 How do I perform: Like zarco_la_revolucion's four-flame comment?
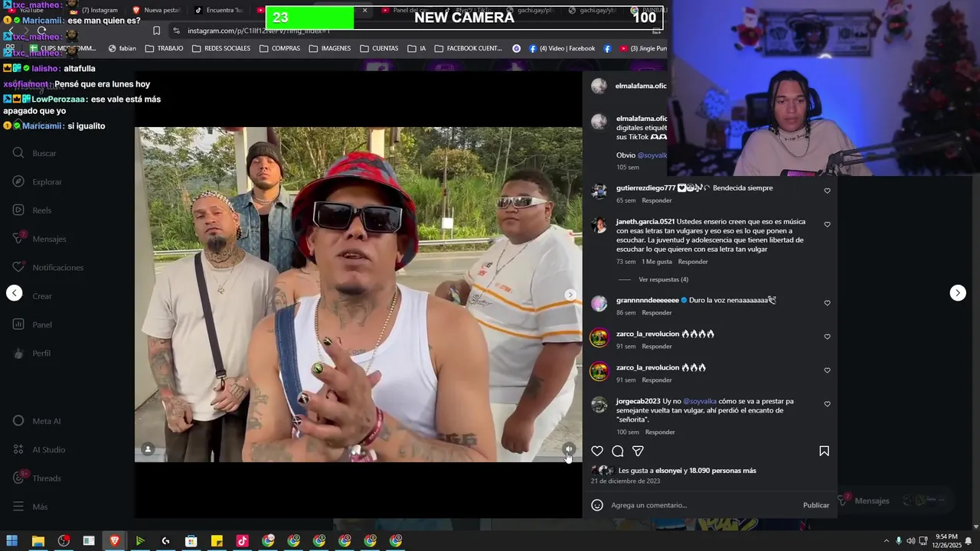coord(827,337)
